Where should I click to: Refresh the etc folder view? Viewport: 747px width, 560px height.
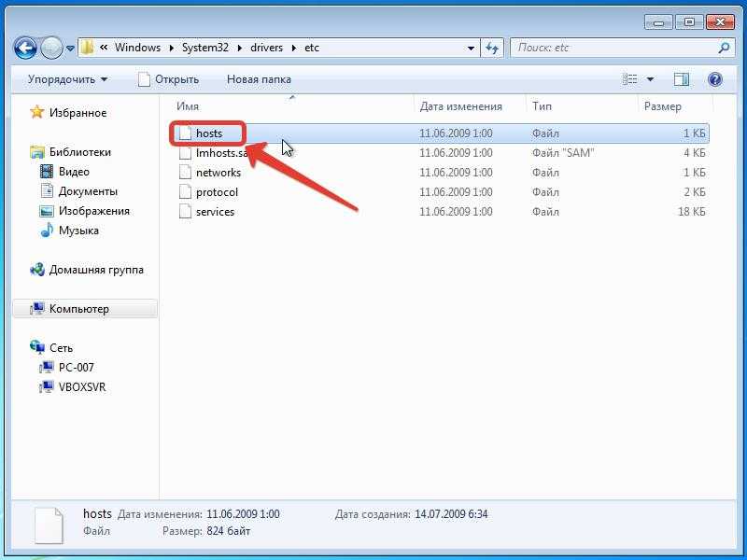click(492, 48)
